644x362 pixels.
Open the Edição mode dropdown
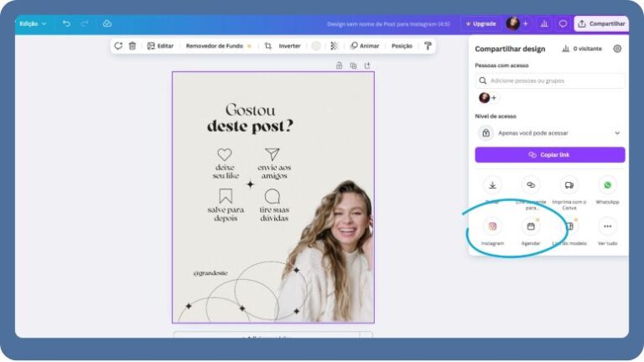[33, 23]
